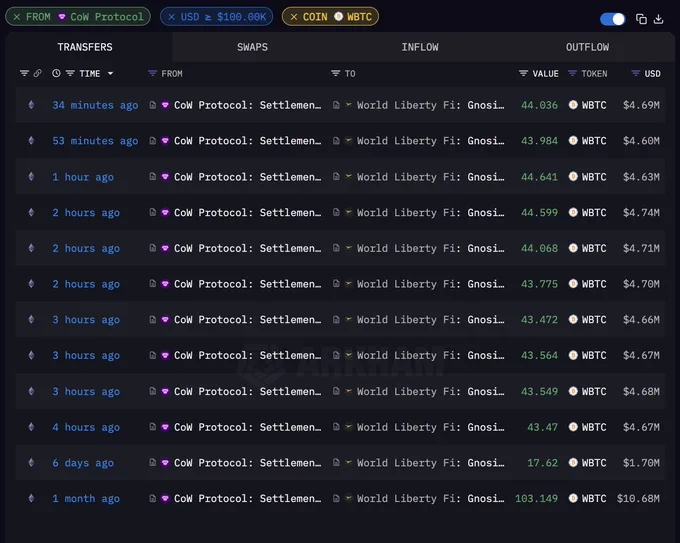Image resolution: width=680 pixels, height=543 pixels.
Task: Switch to the TRANSFERS tab
Action: (x=85, y=47)
